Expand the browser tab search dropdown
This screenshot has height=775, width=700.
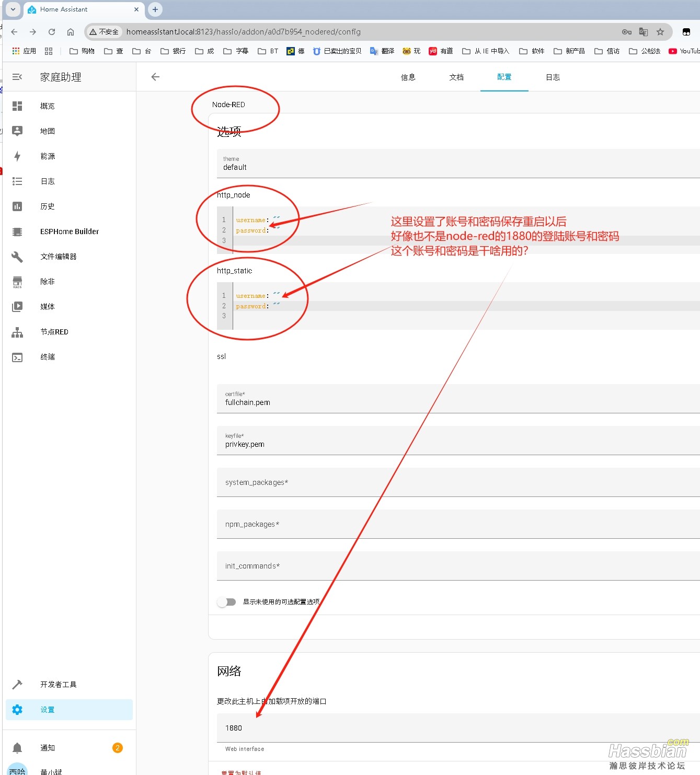point(13,9)
